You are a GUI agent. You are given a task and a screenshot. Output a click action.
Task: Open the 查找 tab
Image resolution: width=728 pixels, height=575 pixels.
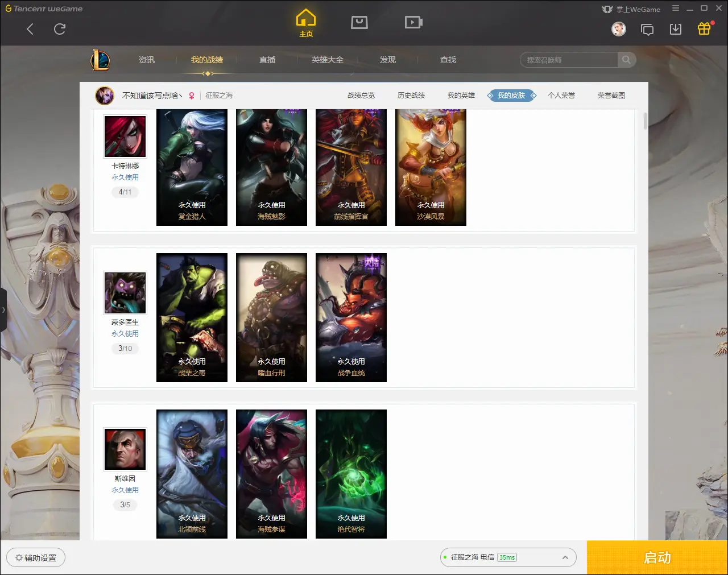tap(448, 60)
